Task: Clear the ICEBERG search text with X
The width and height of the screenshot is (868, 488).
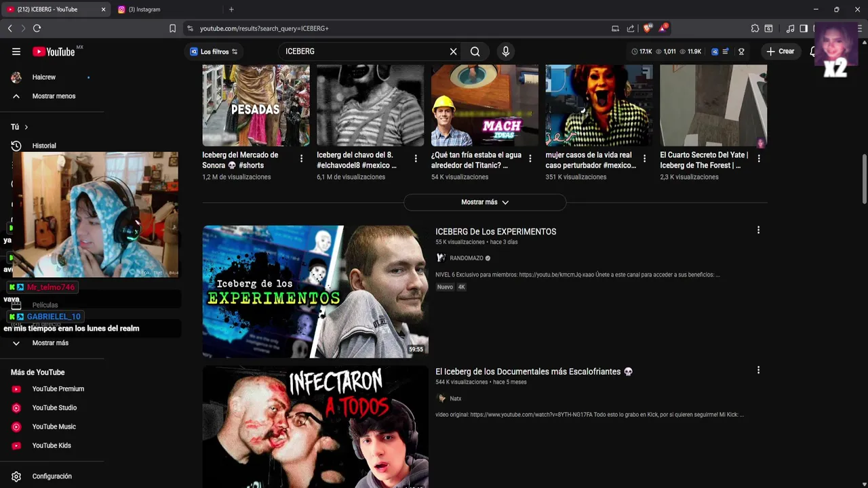Action: pos(453,52)
